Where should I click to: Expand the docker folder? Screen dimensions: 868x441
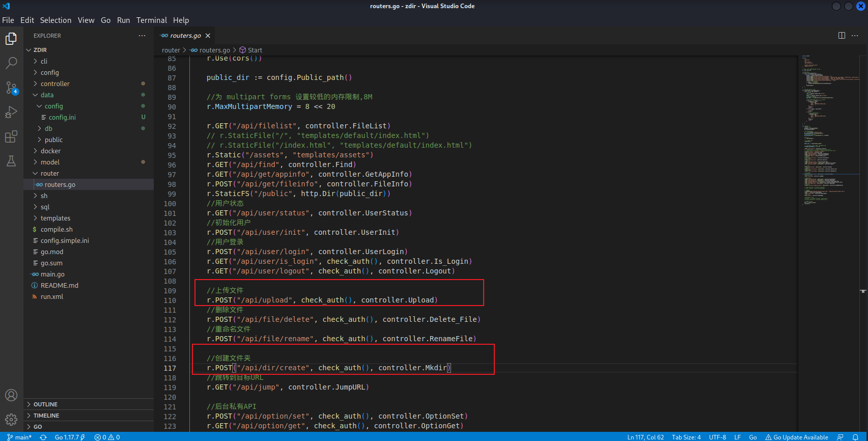point(89,151)
